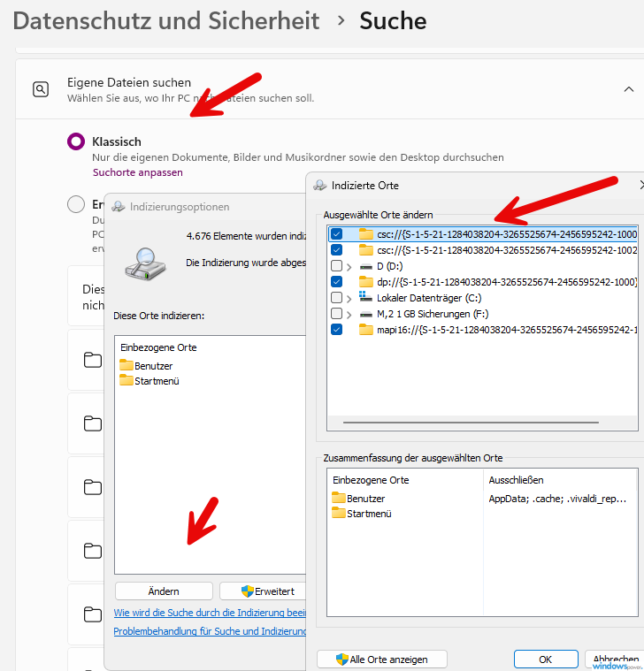The width and height of the screenshot is (644, 671).
Task: Collapse the Eigene Dateien suchen section
Action: point(629,89)
